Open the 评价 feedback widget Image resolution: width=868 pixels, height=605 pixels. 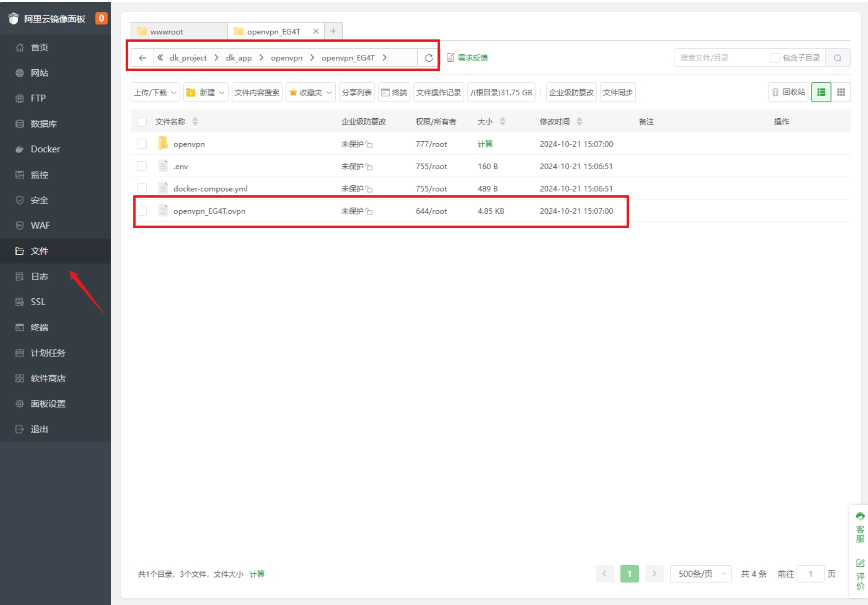pos(860,575)
